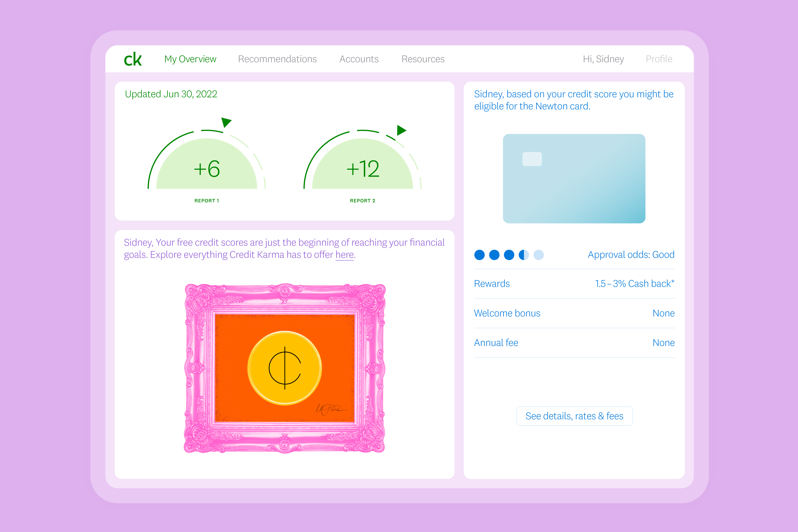Image resolution: width=798 pixels, height=532 pixels.
Task: Open the Profile page
Action: [659, 59]
